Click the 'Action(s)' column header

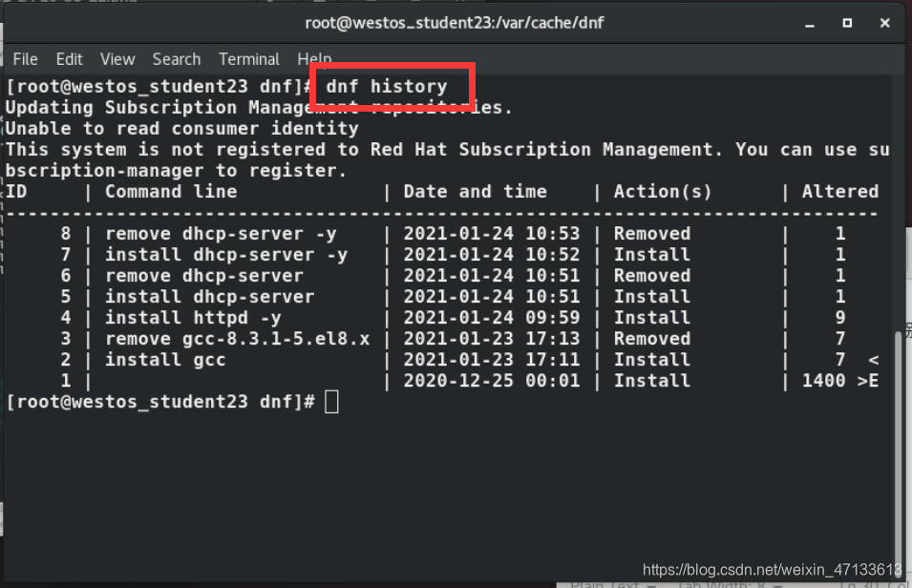pyautogui.click(x=663, y=192)
